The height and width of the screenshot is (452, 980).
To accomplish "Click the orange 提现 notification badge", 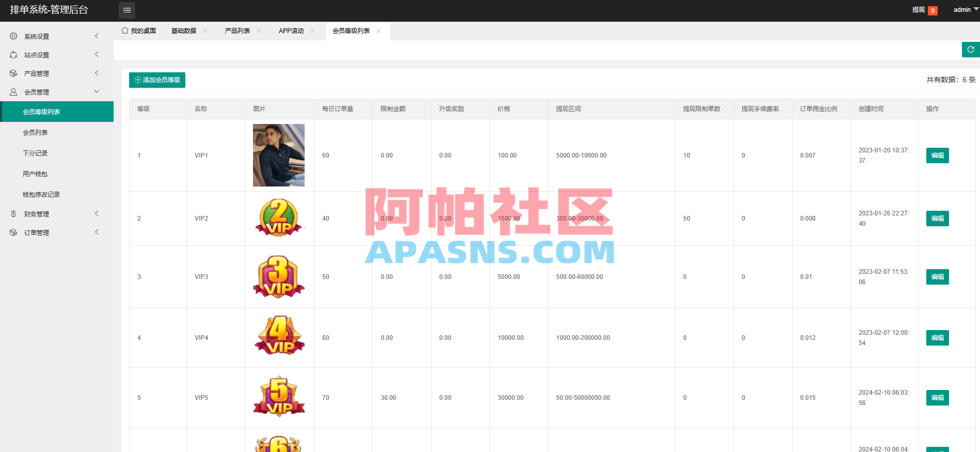I will tap(932, 11).
